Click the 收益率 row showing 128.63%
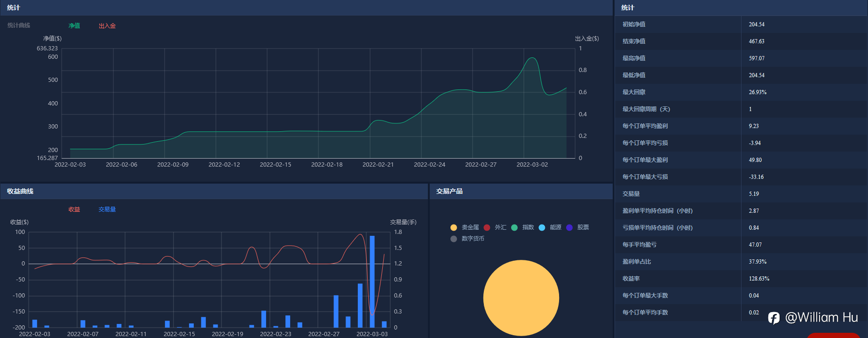The image size is (868, 338). tap(741, 279)
